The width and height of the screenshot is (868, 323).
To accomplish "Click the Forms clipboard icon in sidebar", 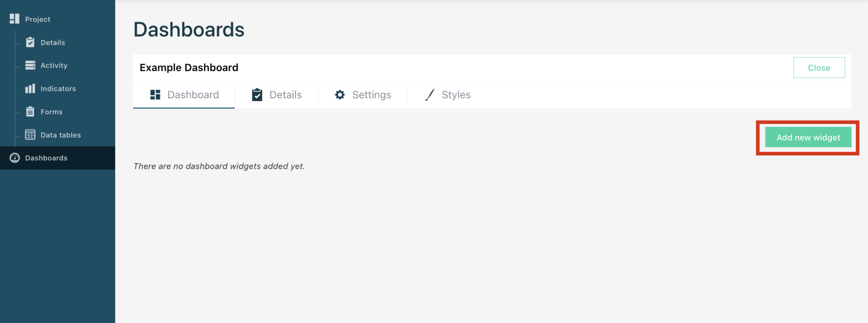I will [30, 111].
